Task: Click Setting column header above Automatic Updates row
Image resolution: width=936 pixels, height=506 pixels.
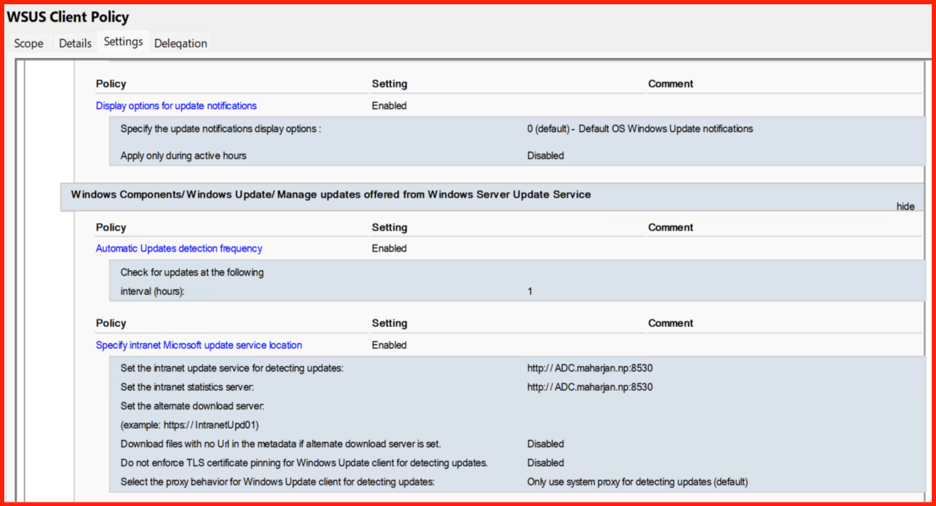Action: click(x=389, y=227)
